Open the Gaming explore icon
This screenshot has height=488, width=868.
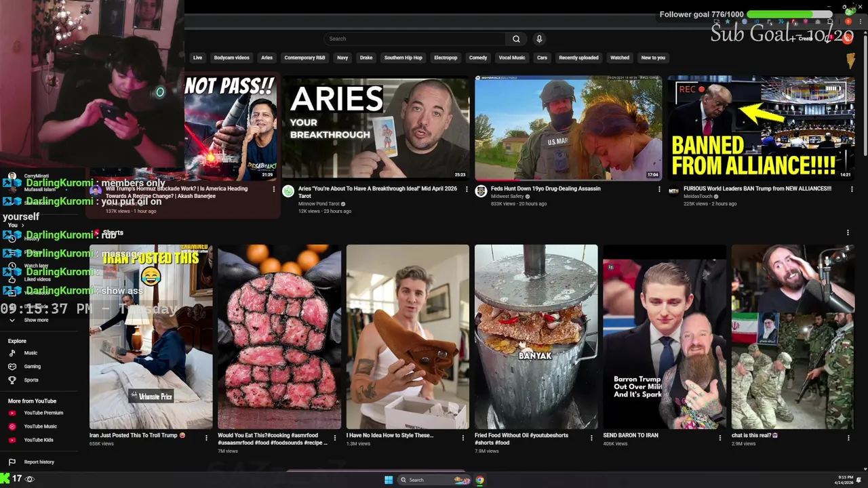[x=12, y=367]
